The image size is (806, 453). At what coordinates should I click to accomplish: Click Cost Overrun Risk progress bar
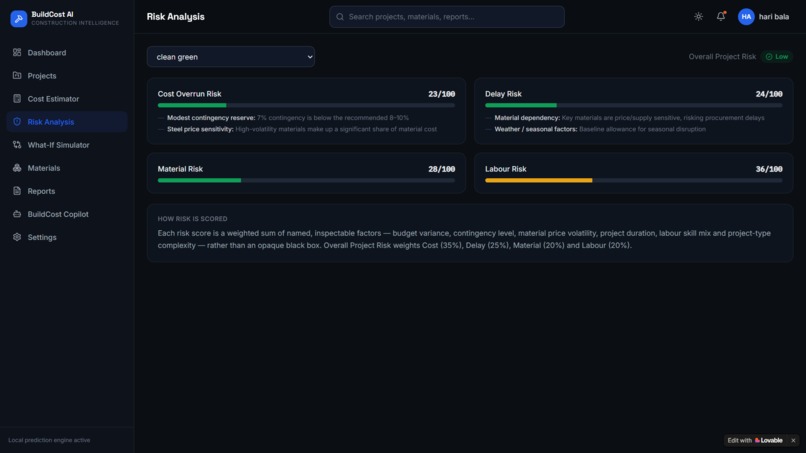click(306, 105)
